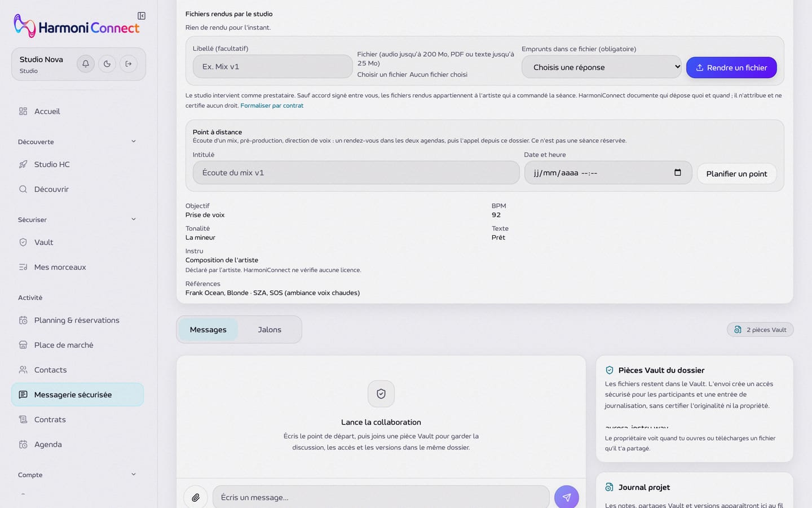Collapse the Découverte section chevron
The image size is (812, 508).
[x=134, y=142]
